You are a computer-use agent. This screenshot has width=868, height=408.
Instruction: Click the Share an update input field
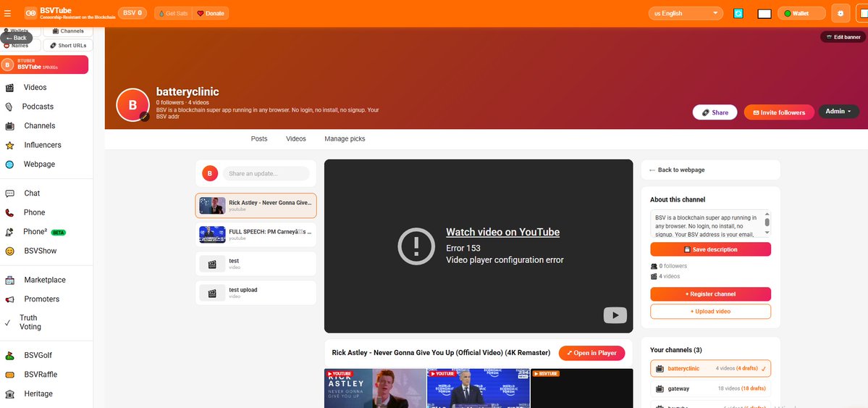266,173
